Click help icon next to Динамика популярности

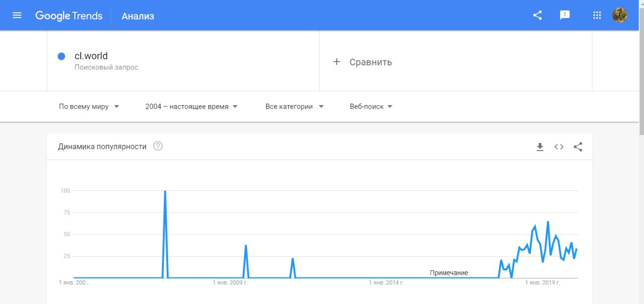click(x=158, y=146)
